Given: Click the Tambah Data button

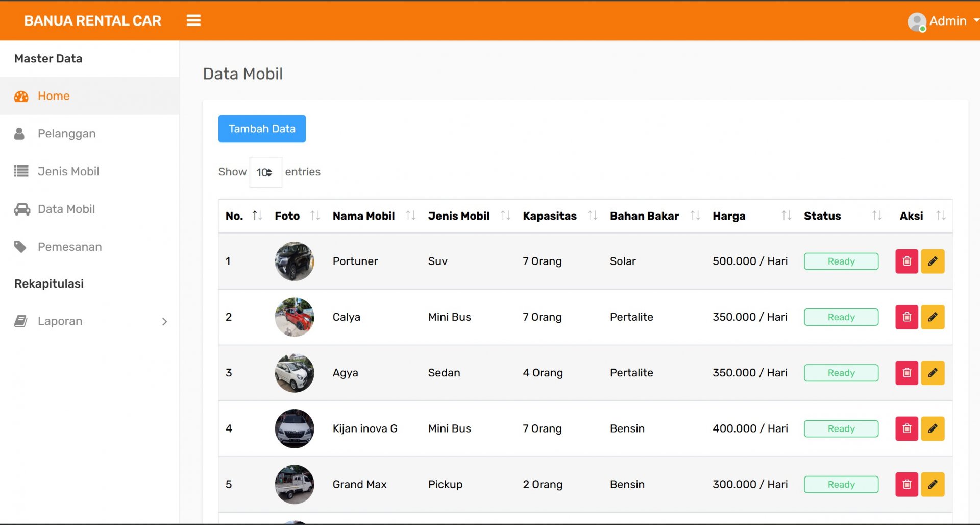Looking at the screenshot, I should (x=262, y=129).
